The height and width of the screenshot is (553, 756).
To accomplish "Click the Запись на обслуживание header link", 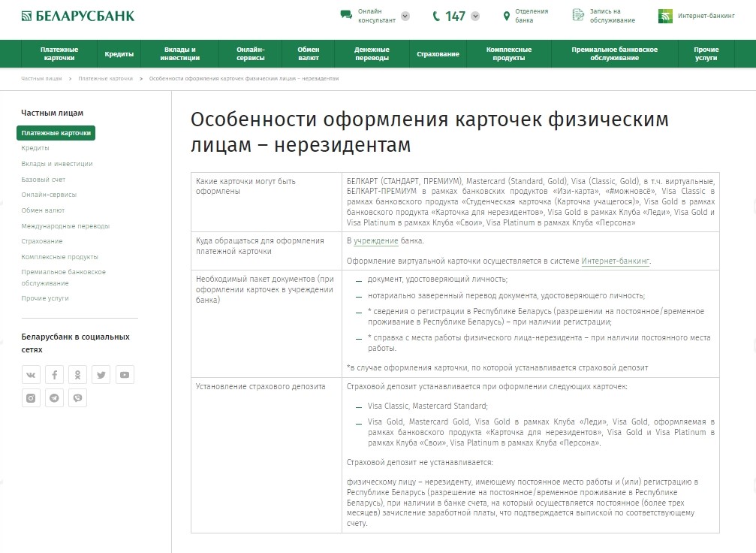I will pos(613,16).
